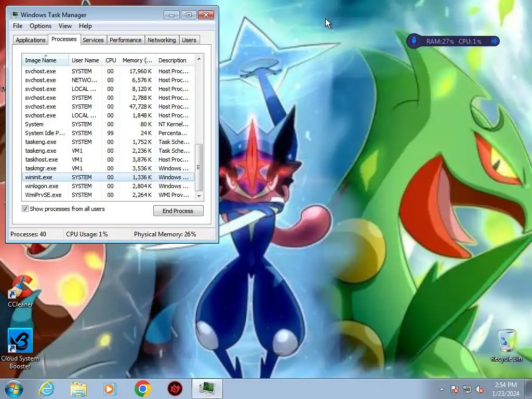This screenshot has width=532, height=399.
Task: Launch Internet Explorer from taskbar
Action: [46, 389]
